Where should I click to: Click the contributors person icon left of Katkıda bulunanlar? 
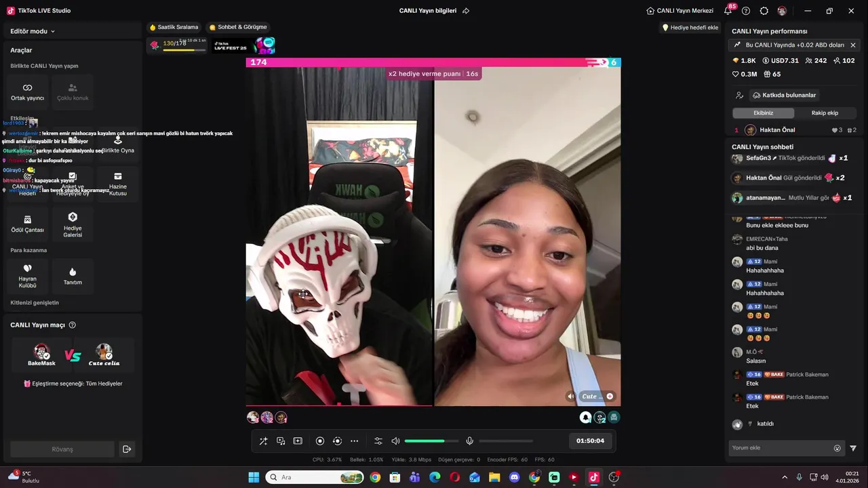tap(739, 96)
